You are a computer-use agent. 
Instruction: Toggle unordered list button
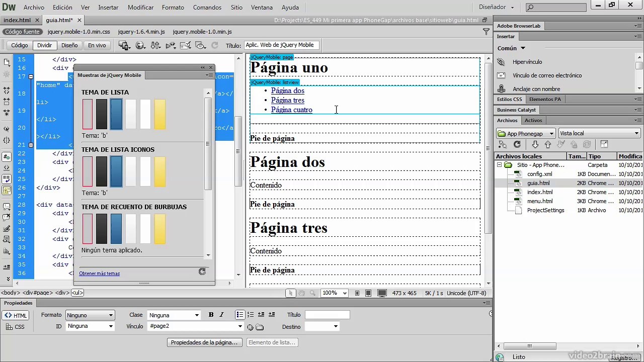point(240,315)
